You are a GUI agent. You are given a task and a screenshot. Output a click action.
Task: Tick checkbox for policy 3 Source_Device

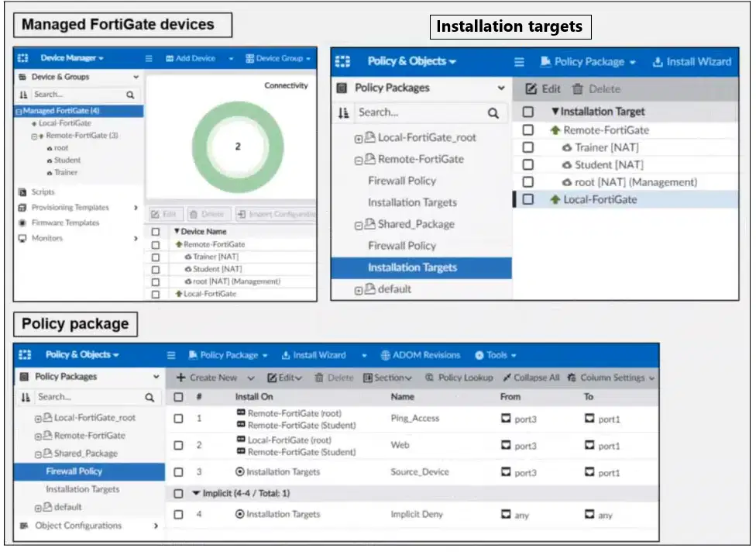[178, 472]
